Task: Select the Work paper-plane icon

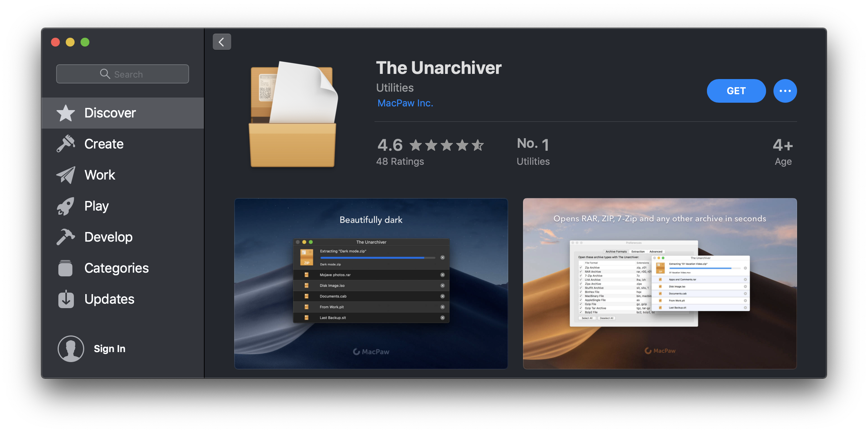Action: click(66, 175)
